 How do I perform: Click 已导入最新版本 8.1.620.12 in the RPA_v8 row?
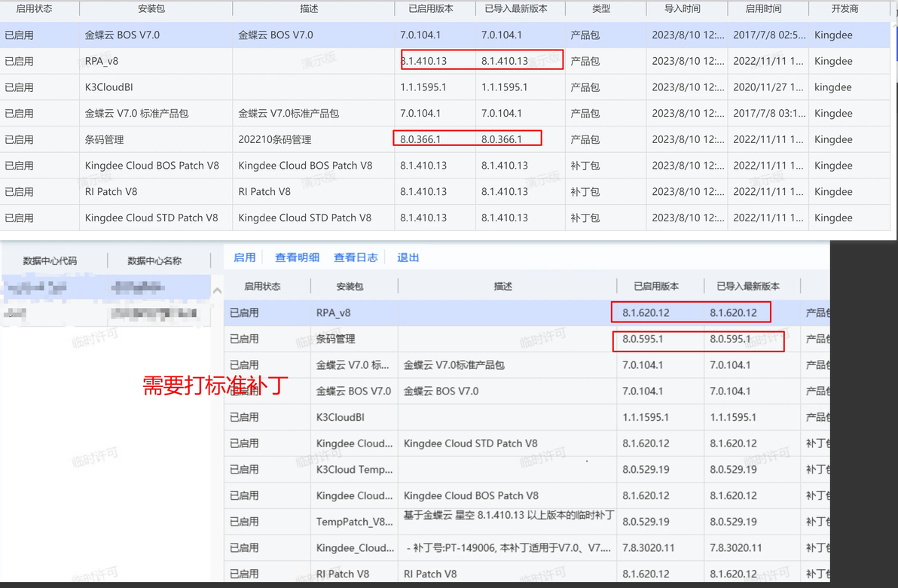click(x=733, y=313)
